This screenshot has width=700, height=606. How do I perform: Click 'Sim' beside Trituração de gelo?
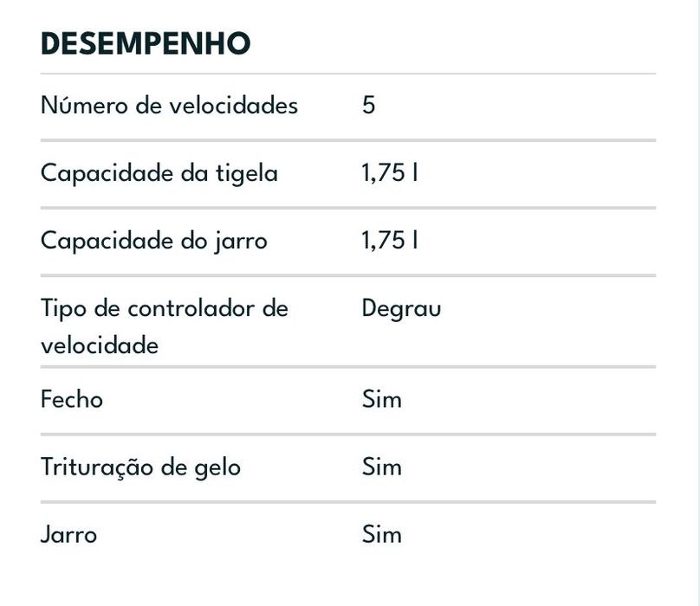tap(382, 467)
